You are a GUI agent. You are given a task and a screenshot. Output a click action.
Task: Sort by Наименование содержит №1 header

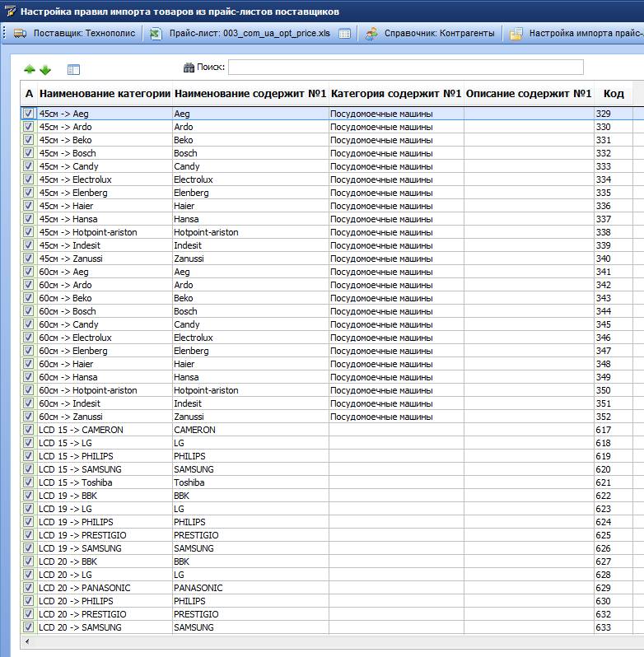[250, 93]
